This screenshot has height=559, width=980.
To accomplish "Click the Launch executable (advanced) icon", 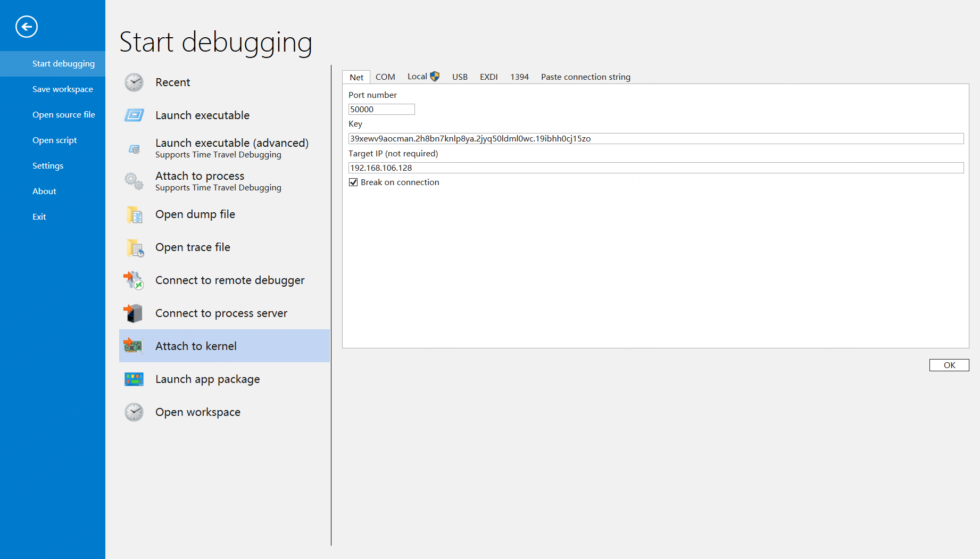I will [x=135, y=149].
